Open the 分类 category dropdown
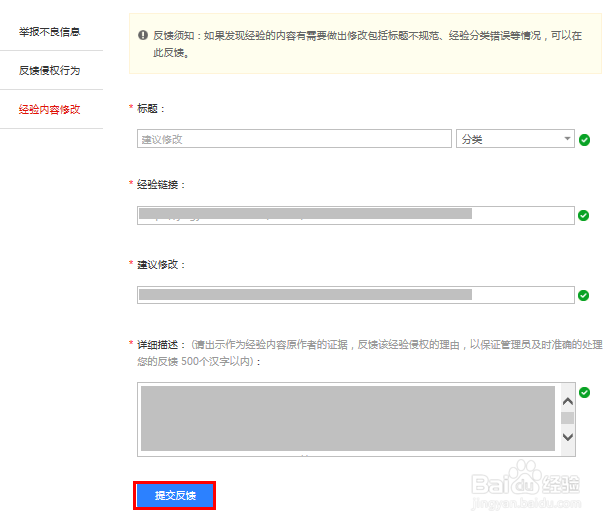Image resolution: width=615 pixels, height=525 pixels. tap(515, 139)
